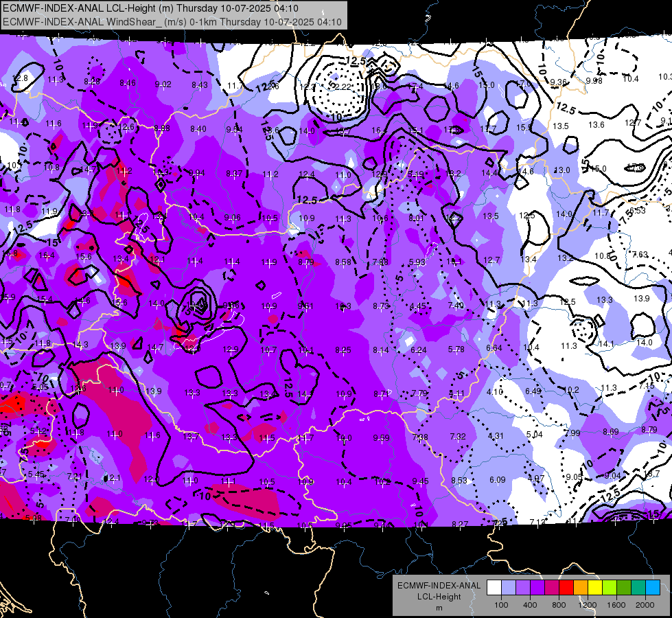Click the wind shear value 8.46
The width and height of the screenshot is (672, 618).
(x=127, y=83)
